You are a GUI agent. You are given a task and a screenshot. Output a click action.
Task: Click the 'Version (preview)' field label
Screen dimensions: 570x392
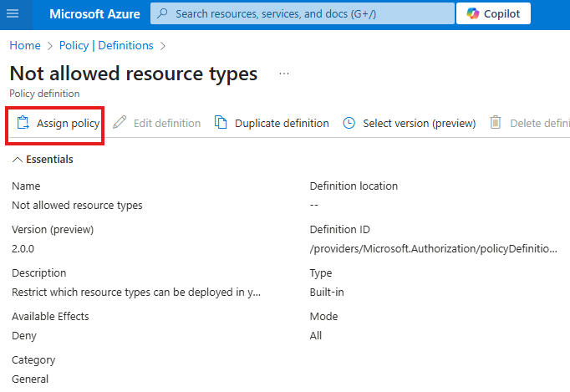53,230
